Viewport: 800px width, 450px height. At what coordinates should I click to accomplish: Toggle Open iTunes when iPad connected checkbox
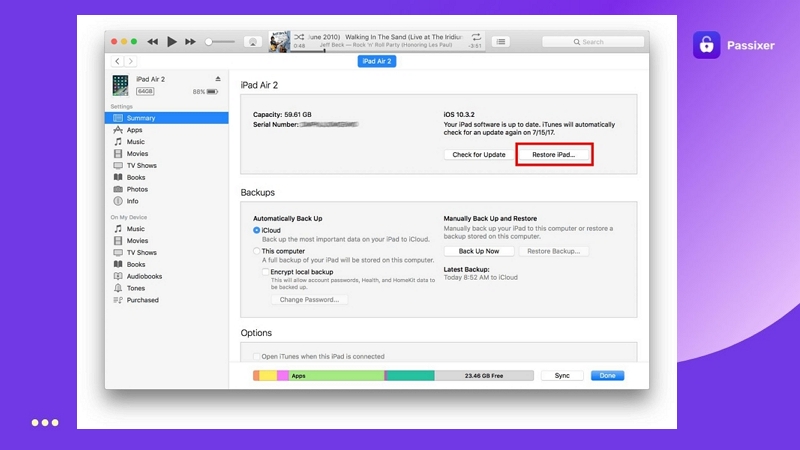pyautogui.click(x=257, y=356)
